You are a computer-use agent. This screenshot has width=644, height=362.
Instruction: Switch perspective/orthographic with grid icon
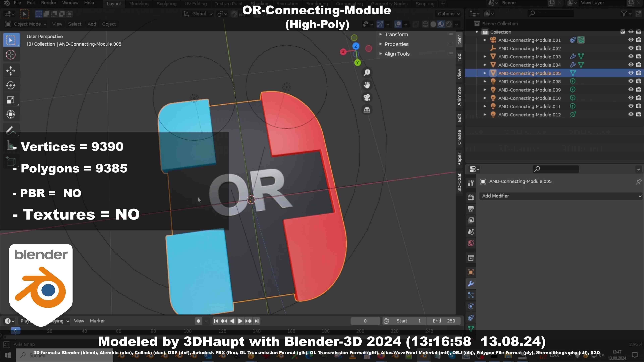(x=367, y=110)
